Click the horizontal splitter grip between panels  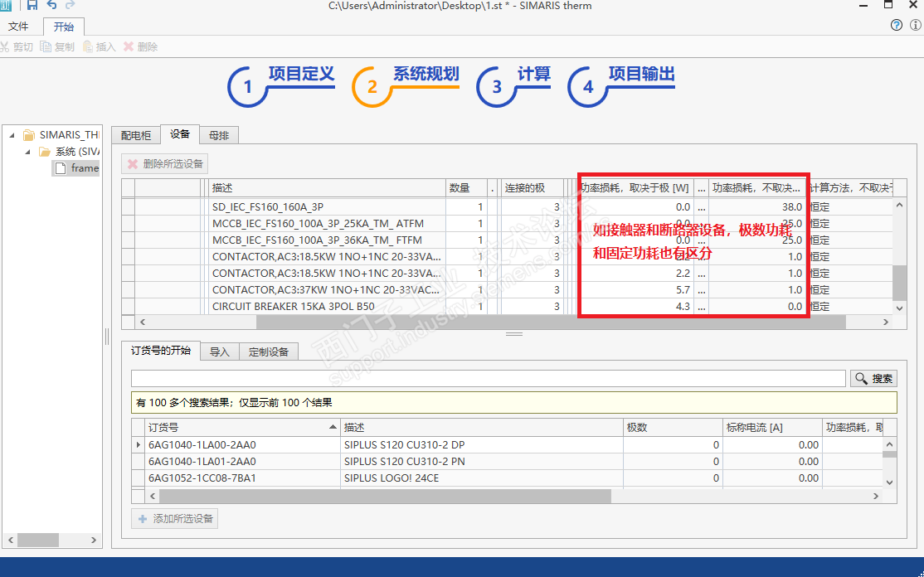pos(514,334)
